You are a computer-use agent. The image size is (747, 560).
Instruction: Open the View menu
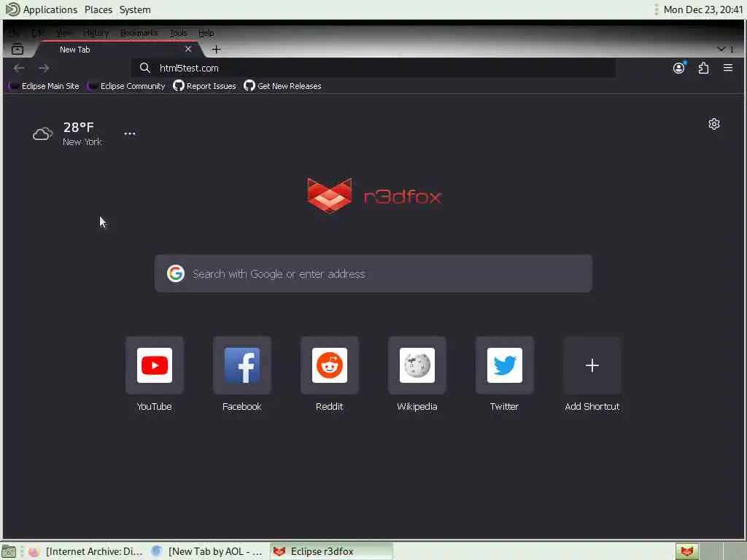(x=64, y=33)
